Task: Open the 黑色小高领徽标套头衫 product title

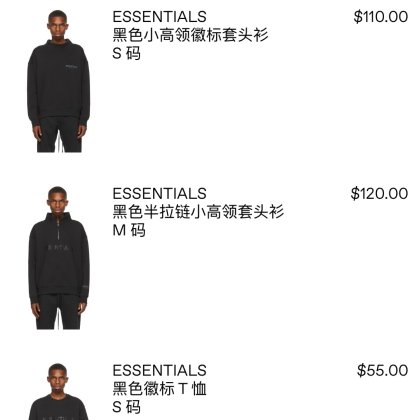Action: point(190,35)
